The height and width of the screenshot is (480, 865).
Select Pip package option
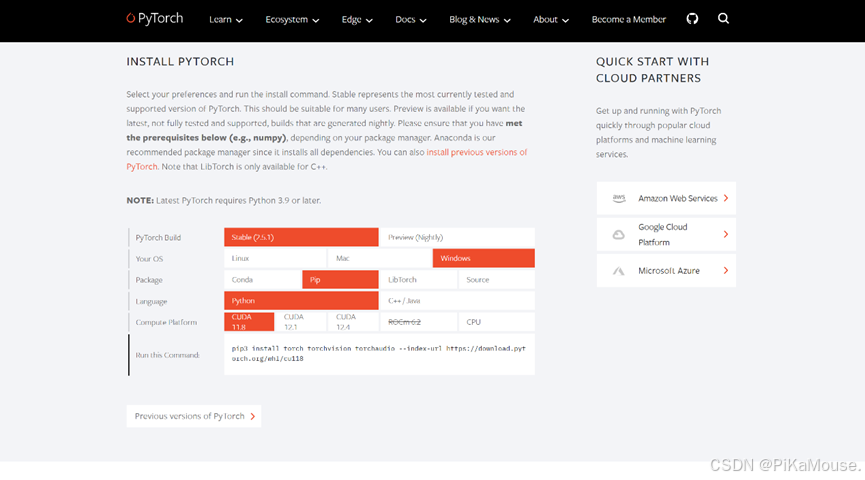340,280
